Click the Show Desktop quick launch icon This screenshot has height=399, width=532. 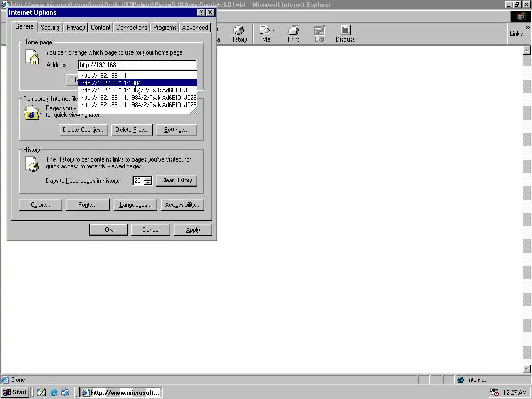click(42, 393)
